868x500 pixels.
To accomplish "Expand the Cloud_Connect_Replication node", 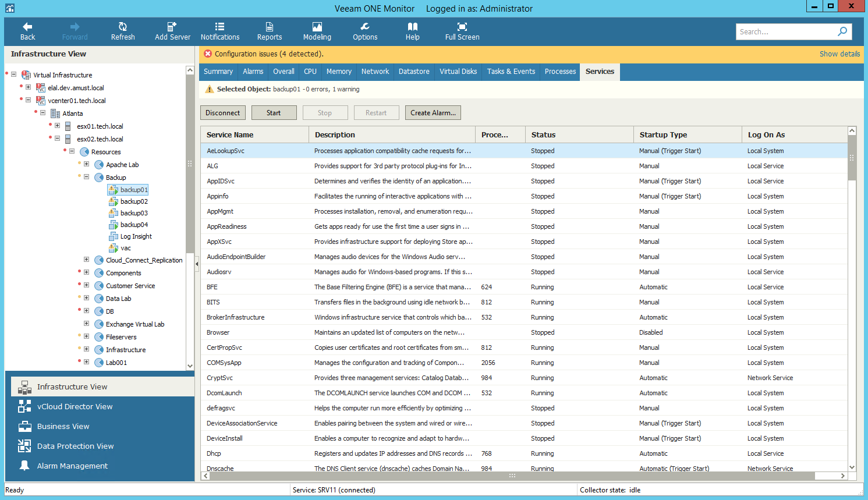I will tap(86, 260).
